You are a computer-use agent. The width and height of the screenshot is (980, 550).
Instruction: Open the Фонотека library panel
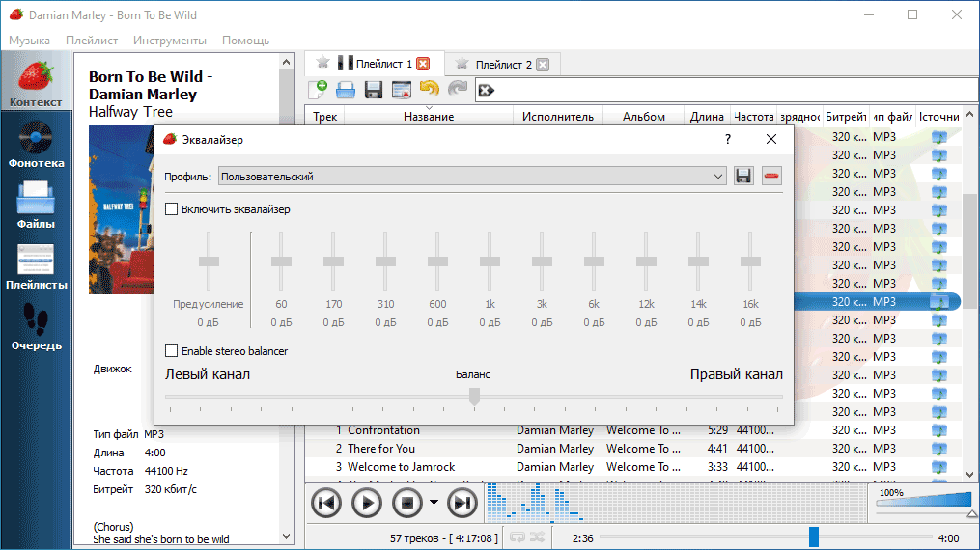(36, 145)
